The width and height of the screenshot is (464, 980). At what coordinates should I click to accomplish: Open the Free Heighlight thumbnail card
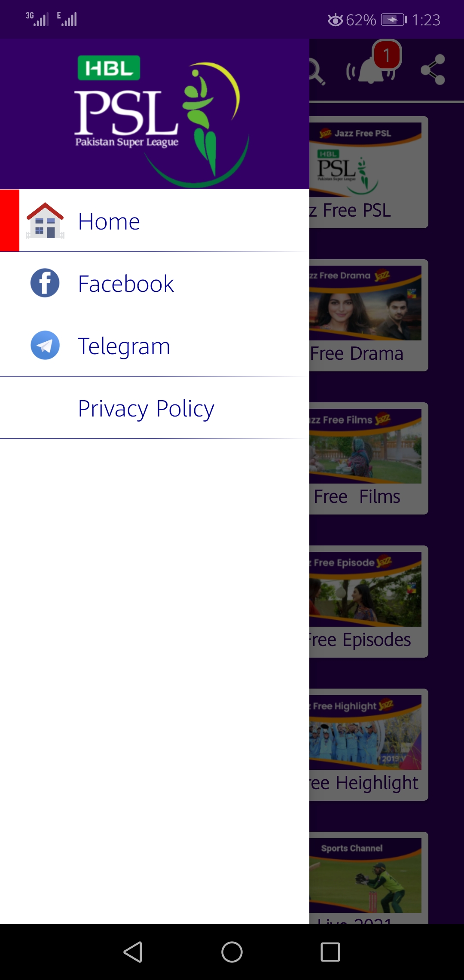(369, 744)
